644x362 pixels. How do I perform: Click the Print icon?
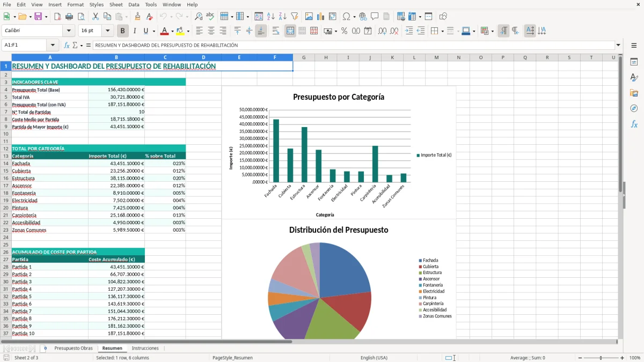pyautogui.click(x=69, y=17)
